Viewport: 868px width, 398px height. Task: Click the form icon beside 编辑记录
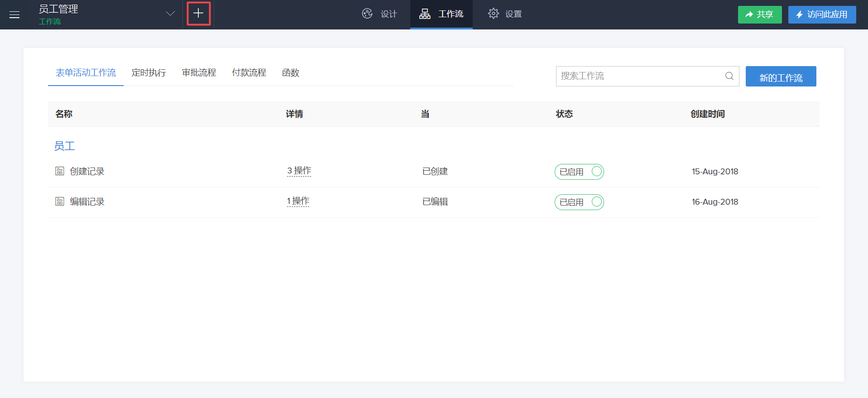click(60, 201)
